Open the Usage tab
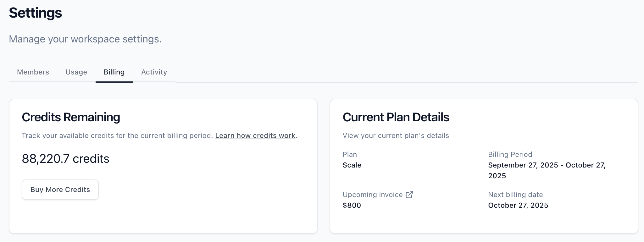The width and height of the screenshot is (644, 242). click(x=76, y=72)
